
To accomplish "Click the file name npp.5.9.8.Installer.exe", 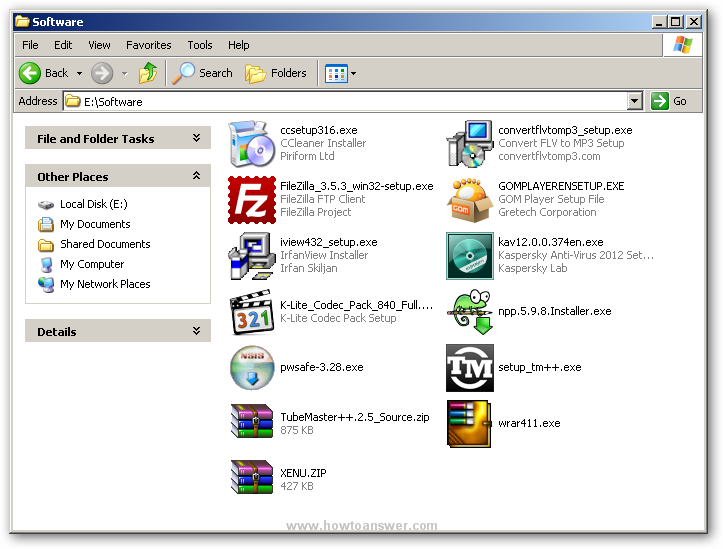I will (555, 311).
